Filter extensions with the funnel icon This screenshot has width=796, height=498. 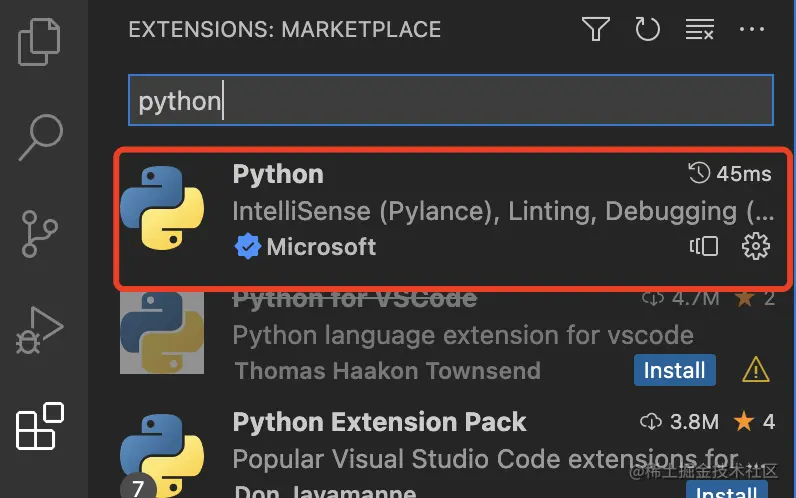(596, 29)
